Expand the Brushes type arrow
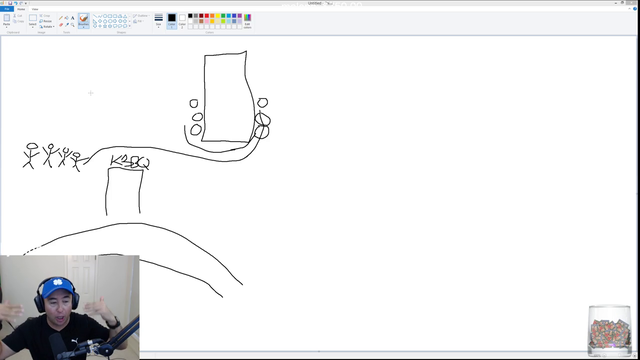This screenshot has width=640, height=360. [x=84, y=27]
